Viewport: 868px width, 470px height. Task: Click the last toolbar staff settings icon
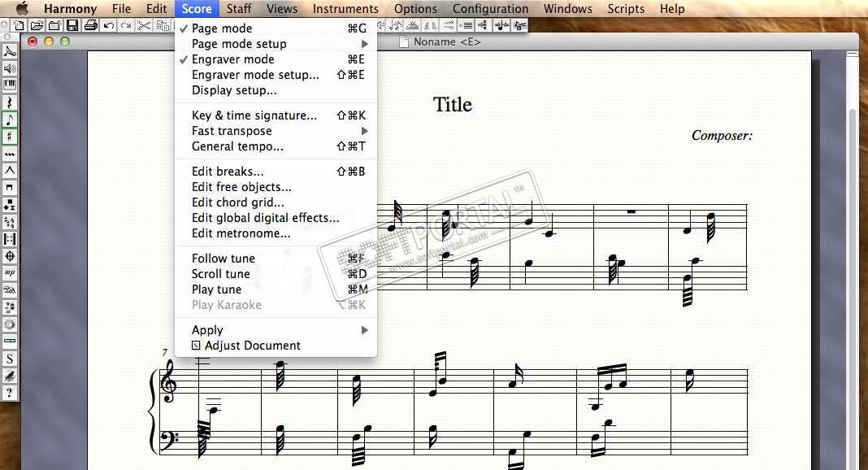(519, 25)
